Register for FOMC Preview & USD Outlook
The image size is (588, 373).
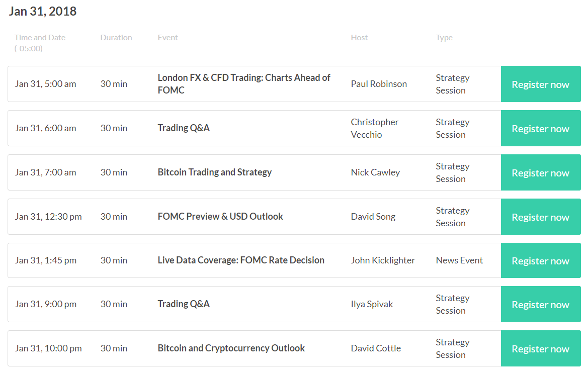pos(540,217)
